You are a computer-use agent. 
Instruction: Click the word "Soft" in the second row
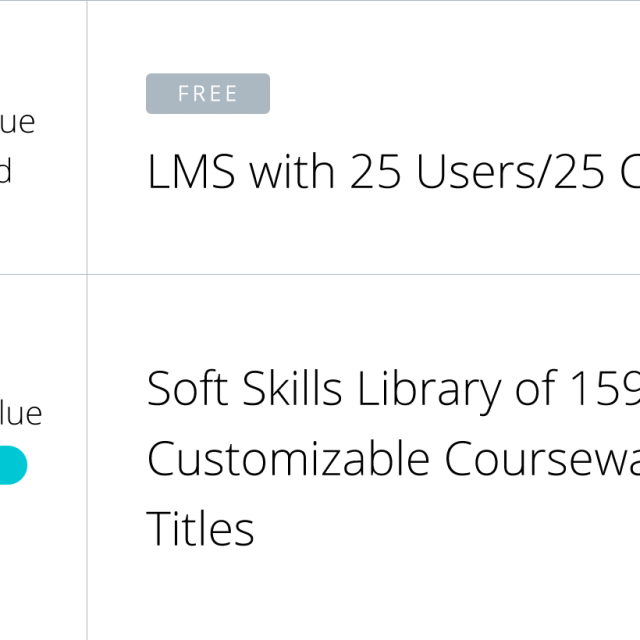point(187,389)
